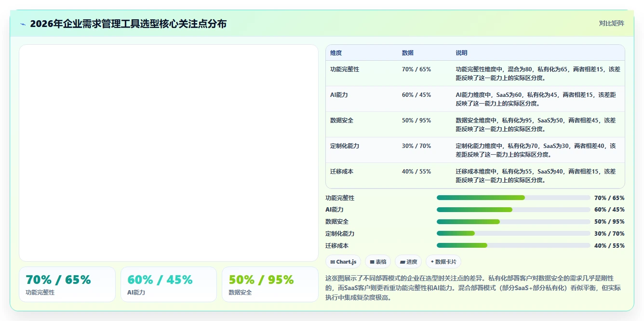Click the 迁移成本 progress bar

[x=513, y=245]
